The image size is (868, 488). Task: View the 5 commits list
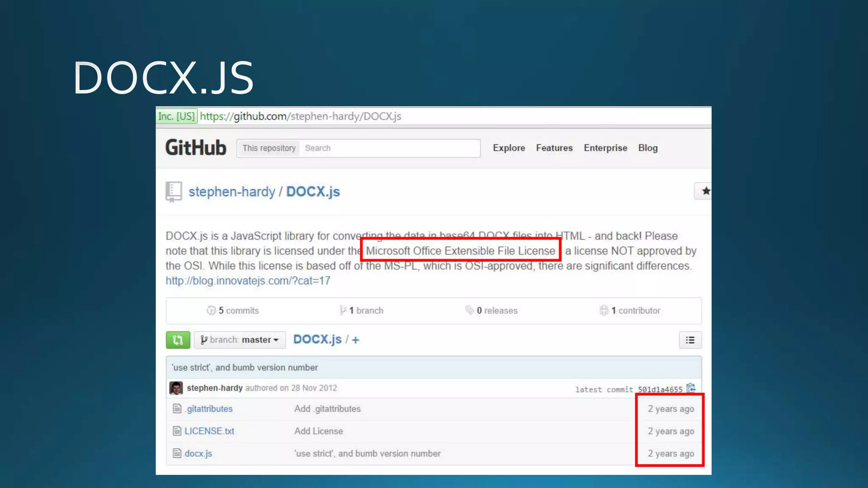click(x=233, y=311)
